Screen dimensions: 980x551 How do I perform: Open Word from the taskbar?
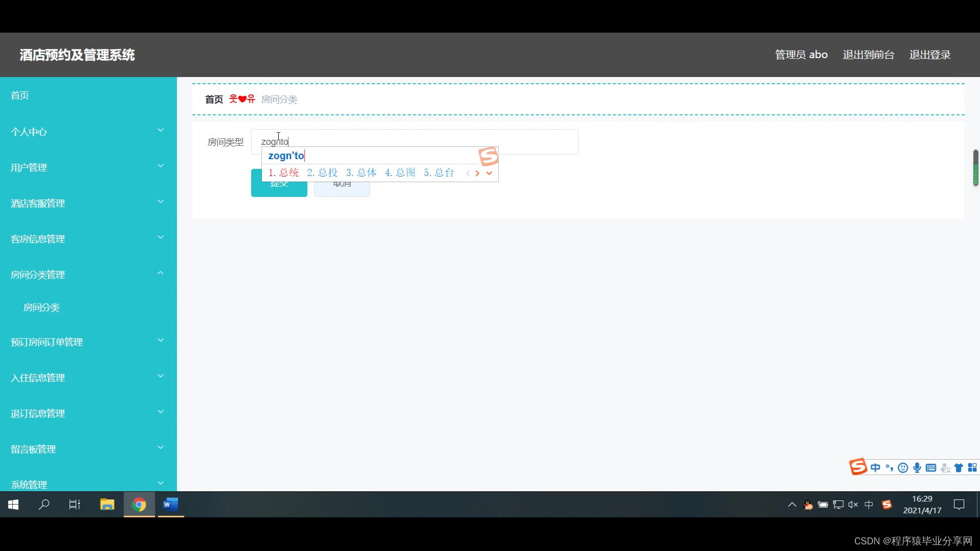(x=170, y=505)
